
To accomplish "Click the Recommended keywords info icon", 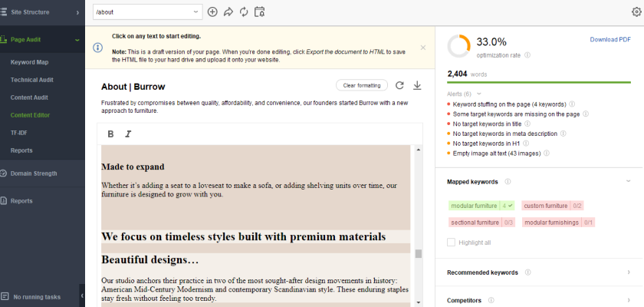I will (x=528, y=272).
